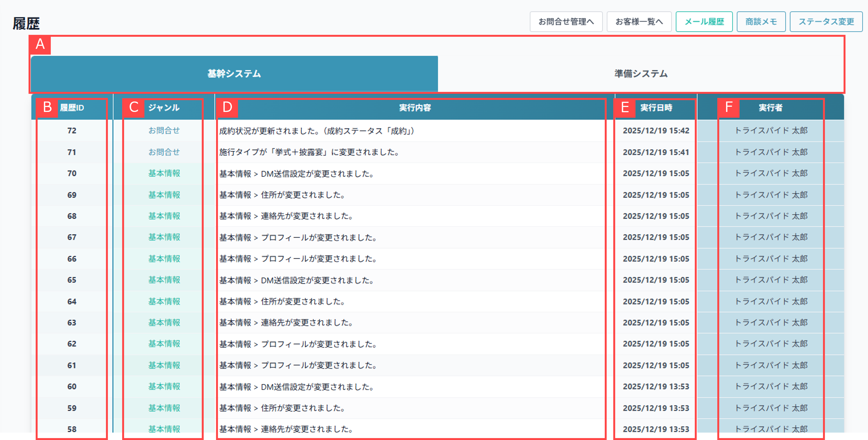Click the 履歴ID column header
868x440 pixels.
[72, 108]
